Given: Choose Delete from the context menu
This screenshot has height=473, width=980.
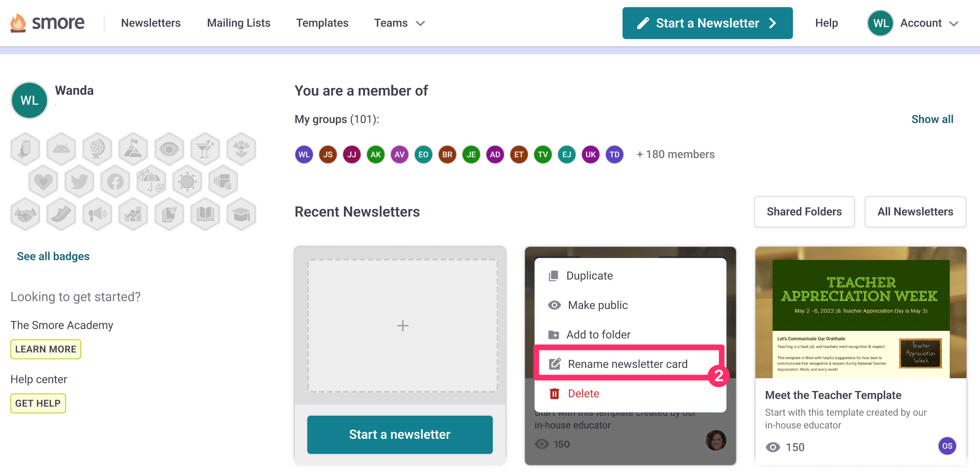Looking at the screenshot, I should (583, 393).
